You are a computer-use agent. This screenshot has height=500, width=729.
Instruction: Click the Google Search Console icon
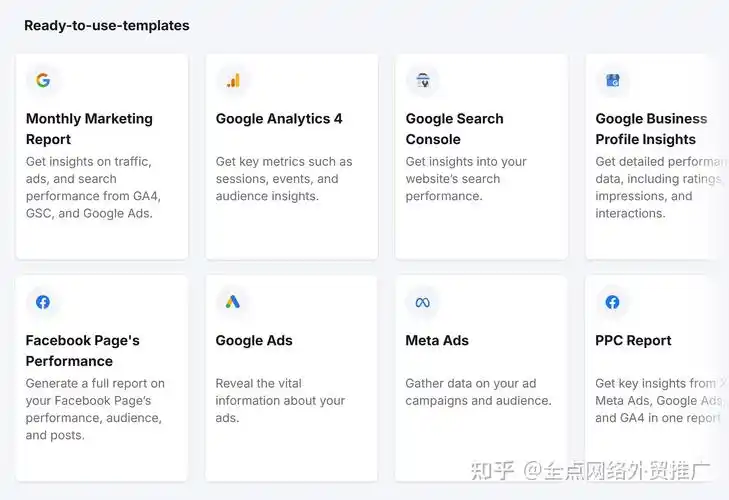(x=423, y=81)
